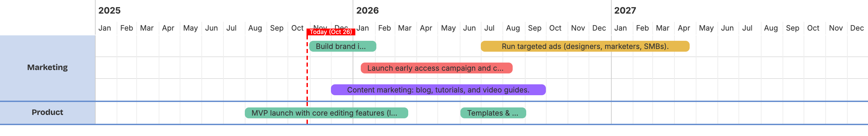Select the "Run targeted ads" yellow bar
The height and width of the screenshot is (136, 868).
pos(585,46)
